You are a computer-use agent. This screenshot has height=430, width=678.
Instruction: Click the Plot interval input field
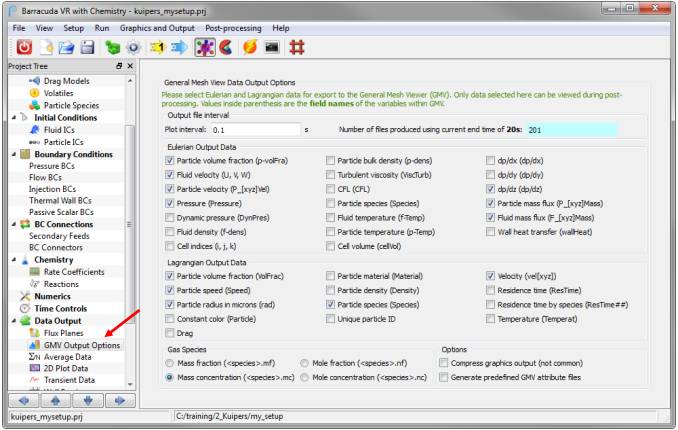(x=255, y=130)
